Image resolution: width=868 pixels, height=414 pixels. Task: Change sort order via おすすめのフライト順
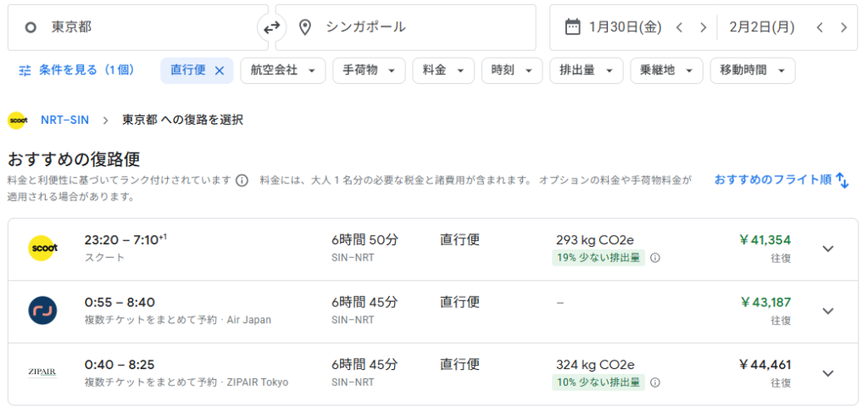[781, 180]
